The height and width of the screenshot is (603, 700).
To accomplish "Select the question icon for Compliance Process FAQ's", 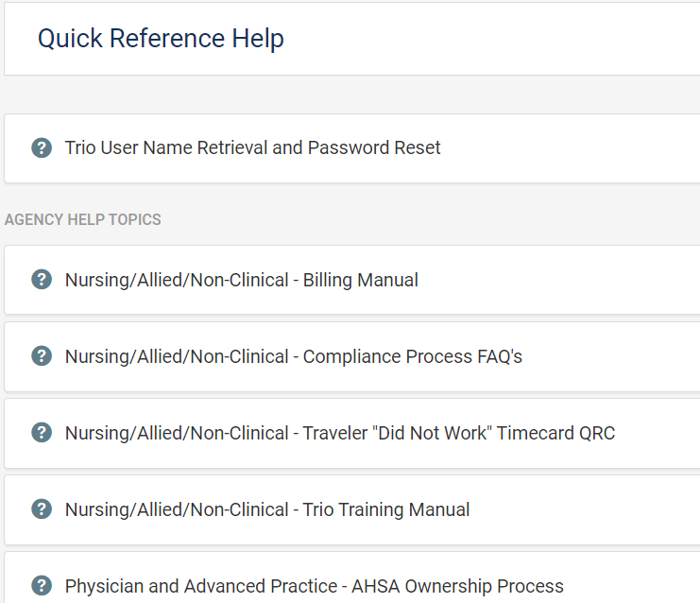I will coord(42,356).
